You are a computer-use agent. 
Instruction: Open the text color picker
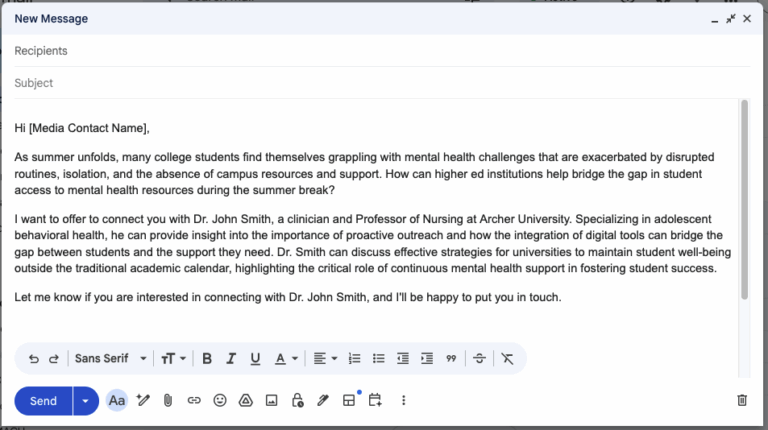(x=286, y=358)
